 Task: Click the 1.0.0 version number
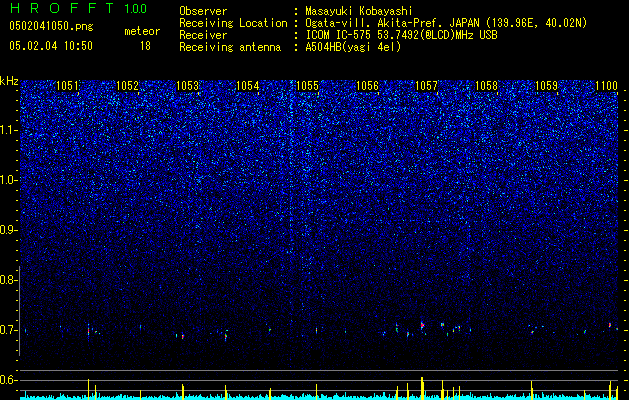click(x=135, y=8)
